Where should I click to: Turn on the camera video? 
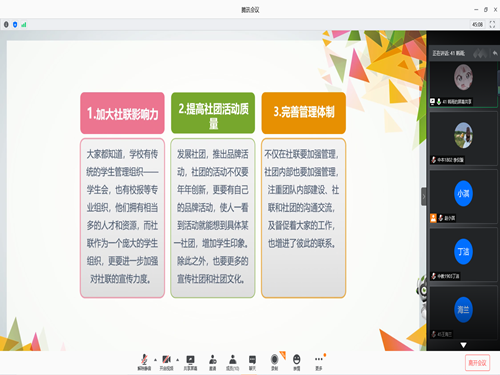(x=166, y=362)
